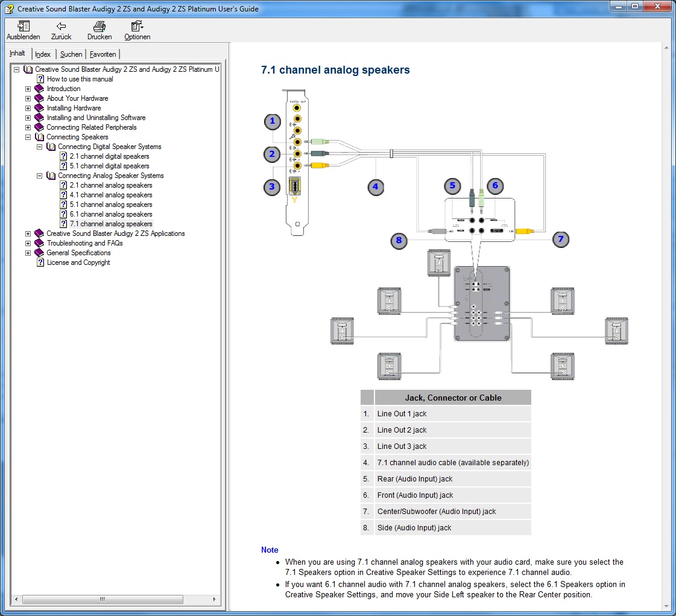The width and height of the screenshot is (676, 616).
Task: Click the open book icon beside Connecting Speakers
Action: click(x=39, y=137)
